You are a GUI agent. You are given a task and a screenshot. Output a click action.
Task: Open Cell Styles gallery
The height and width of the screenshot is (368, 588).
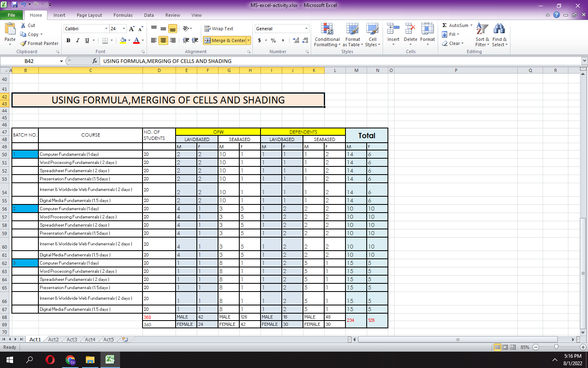click(372, 35)
